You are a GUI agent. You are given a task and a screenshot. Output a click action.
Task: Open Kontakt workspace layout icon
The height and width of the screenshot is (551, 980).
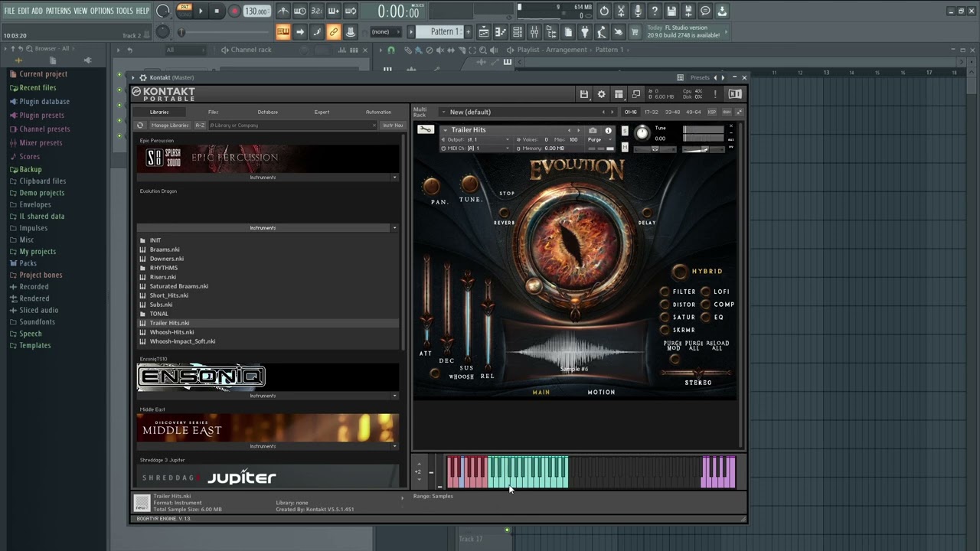coord(619,94)
